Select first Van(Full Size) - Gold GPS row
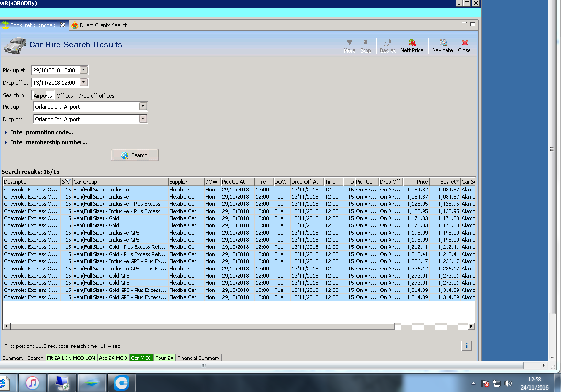This screenshot has width=561, height=392. click(x=239, y=276)
